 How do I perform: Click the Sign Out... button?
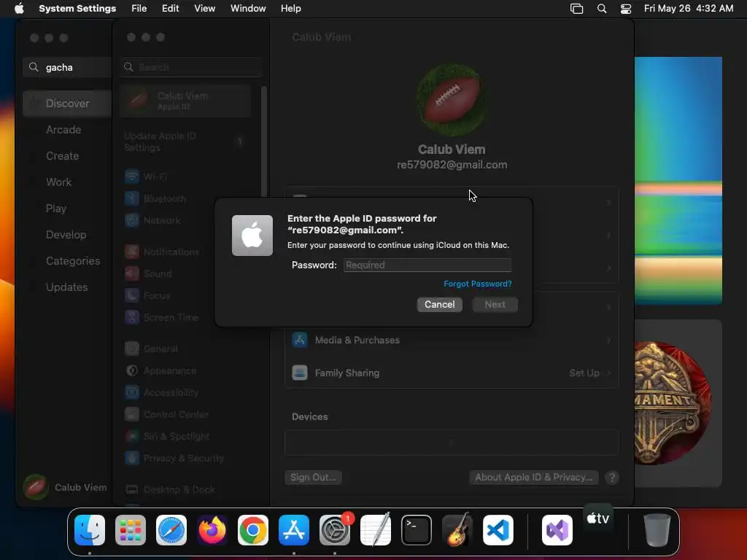coord(313,477)
